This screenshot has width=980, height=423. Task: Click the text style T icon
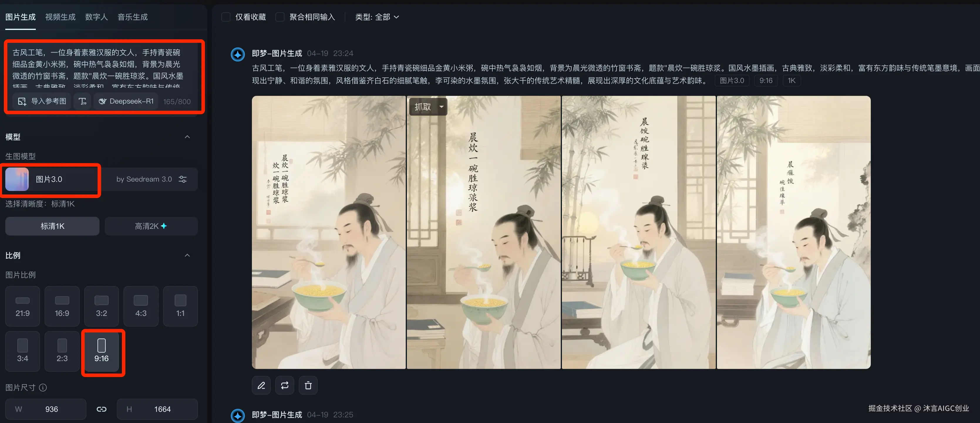(82, 101)
